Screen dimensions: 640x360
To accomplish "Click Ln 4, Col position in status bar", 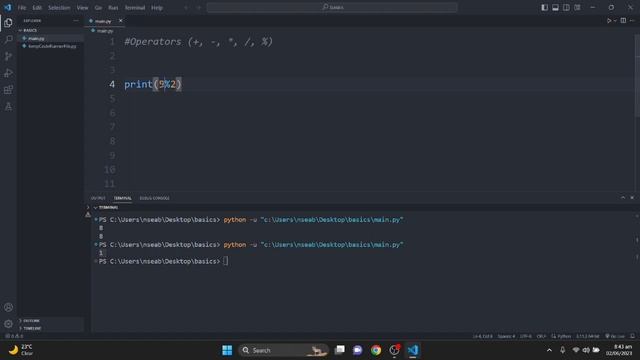I will coord(482,336).
